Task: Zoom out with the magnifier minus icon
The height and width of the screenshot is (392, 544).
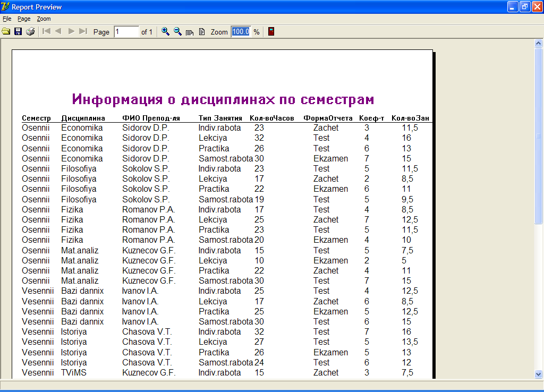Action: click(177, 31)
